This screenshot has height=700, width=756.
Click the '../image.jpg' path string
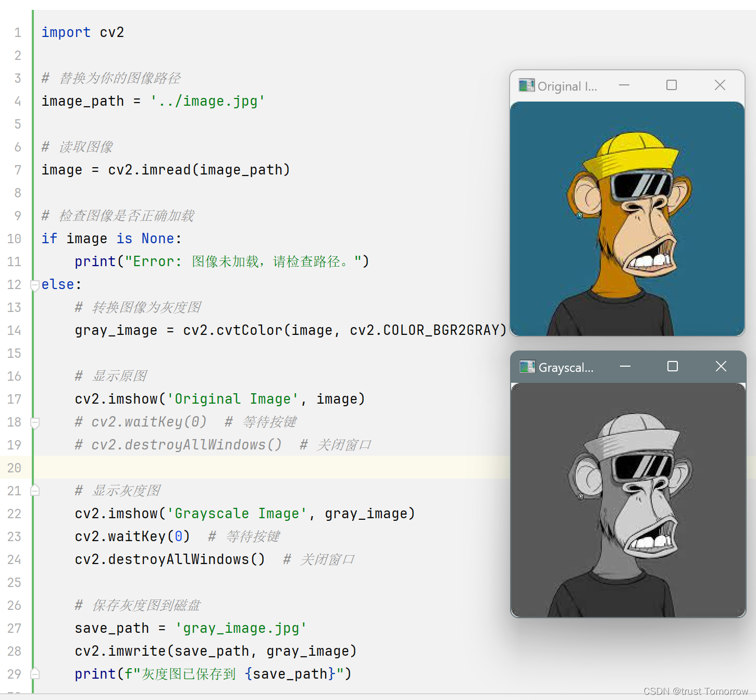[207, 101]
